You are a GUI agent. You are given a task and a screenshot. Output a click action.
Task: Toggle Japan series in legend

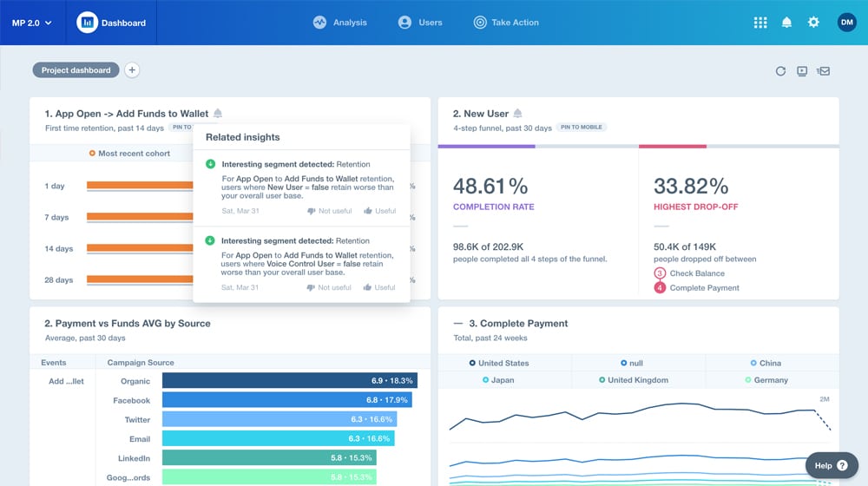pos(498,380)
